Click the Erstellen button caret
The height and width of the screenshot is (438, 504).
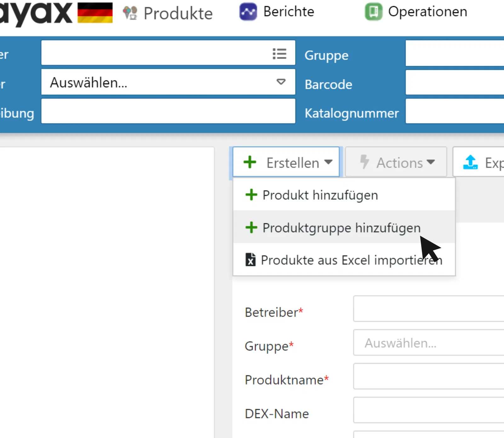[329, 162]
